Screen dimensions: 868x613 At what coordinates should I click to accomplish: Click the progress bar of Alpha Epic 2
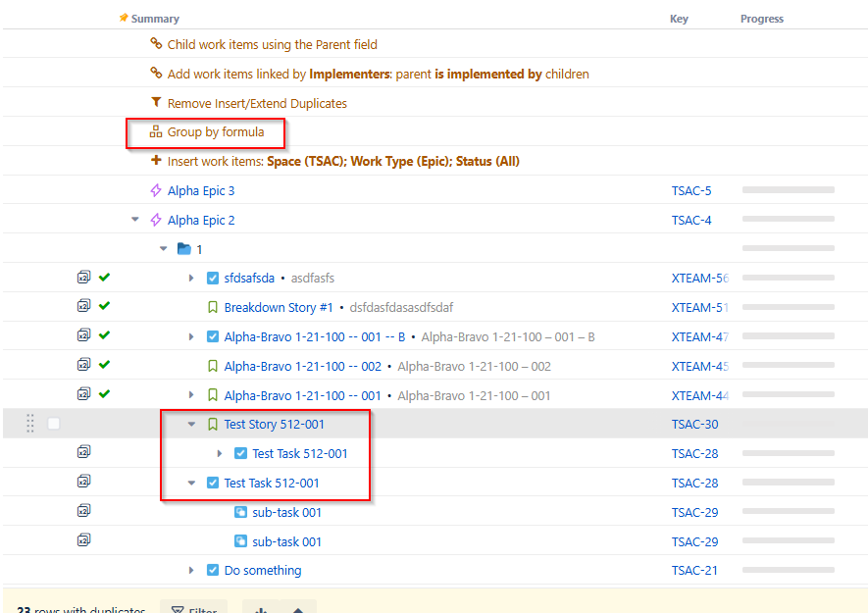point(789,219)
